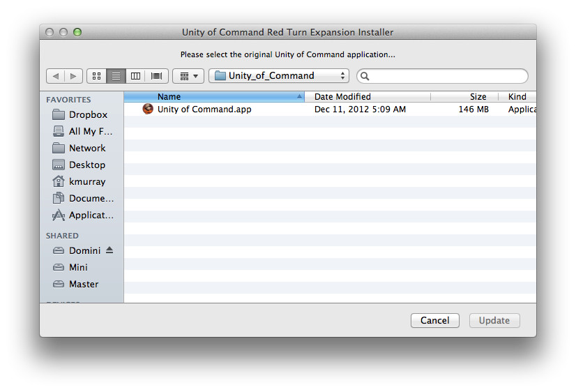Click the Applications sidebar icon

tap(59, 215)
